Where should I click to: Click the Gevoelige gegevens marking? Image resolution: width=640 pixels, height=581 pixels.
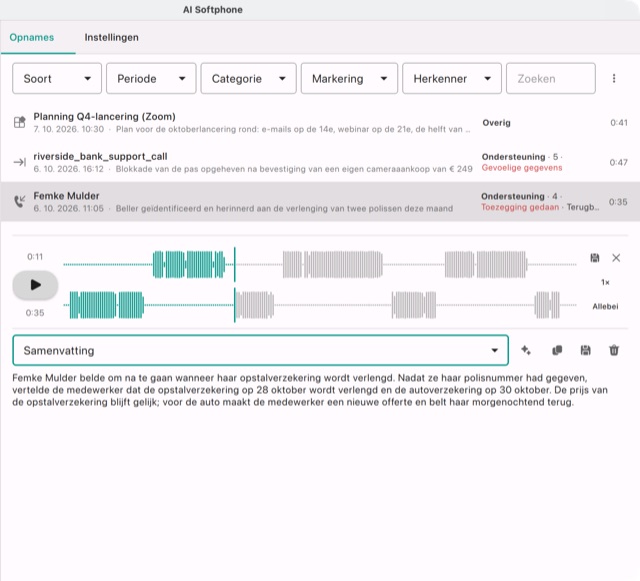pos(522,168)
